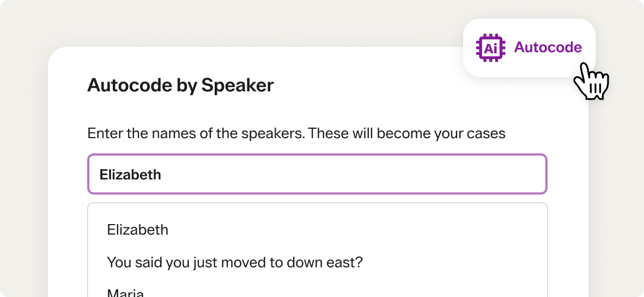Image resolution: width=644 pixels, height=297 pixels.
Task: Select the Elizabeth speaker line in transcript
Action: (138, 230)
